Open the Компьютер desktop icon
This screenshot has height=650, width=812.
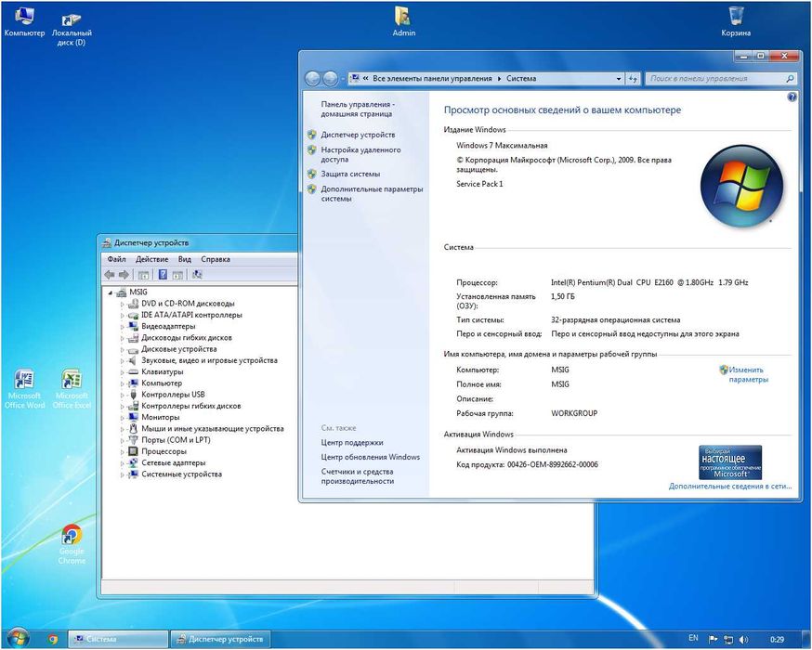24,21
